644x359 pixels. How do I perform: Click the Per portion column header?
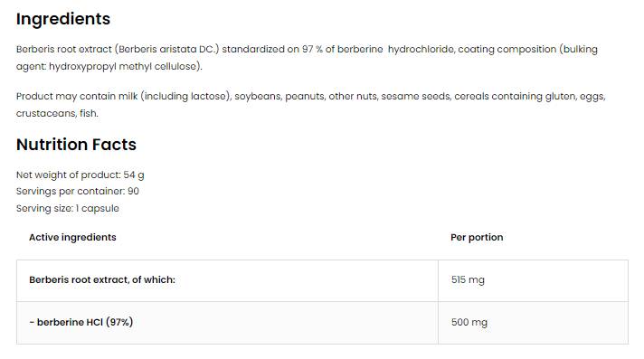click(x=477, y=238)
